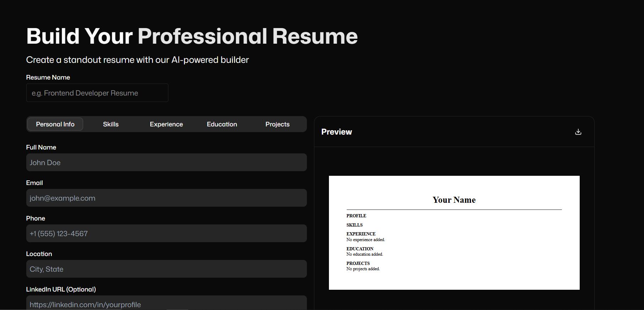Download the resume preview
Image resolution: width=644 pixels, height=310 pixels.
(x=578, y=132)
